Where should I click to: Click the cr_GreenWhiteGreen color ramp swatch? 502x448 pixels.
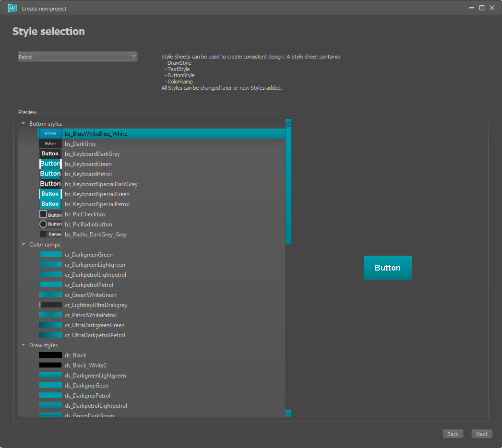tap(50, 295)
